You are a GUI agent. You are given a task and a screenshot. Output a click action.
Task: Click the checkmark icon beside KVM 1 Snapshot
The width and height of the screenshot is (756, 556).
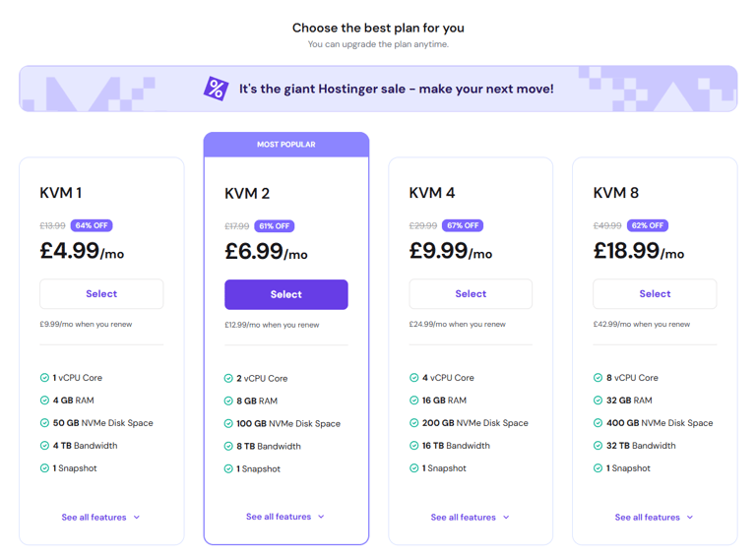tap(44, 468)
